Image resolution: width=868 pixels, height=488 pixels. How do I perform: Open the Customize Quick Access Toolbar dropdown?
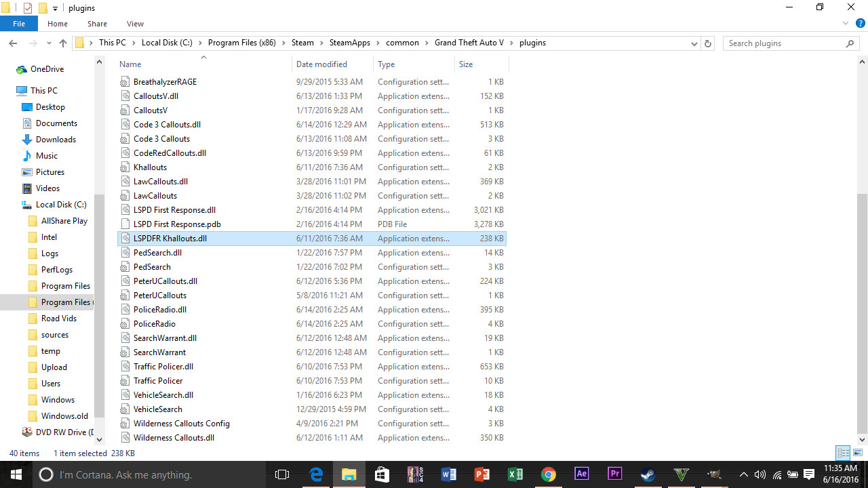pyautogui.click(x=55, y=8)
